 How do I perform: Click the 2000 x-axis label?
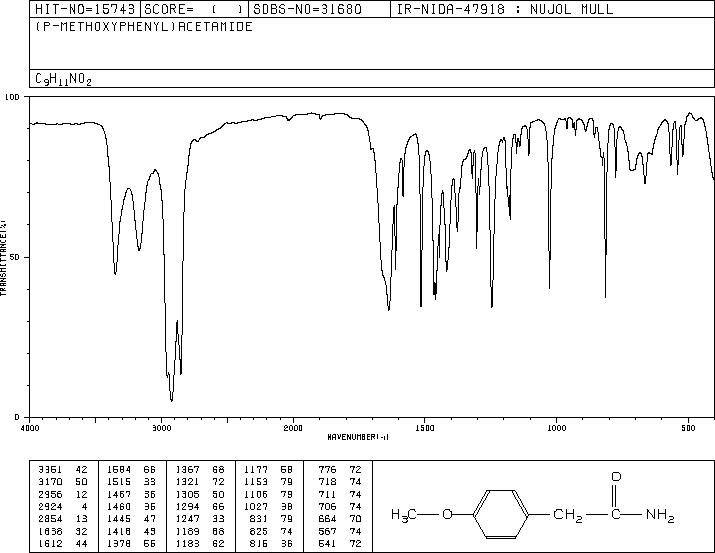point(293,428)
